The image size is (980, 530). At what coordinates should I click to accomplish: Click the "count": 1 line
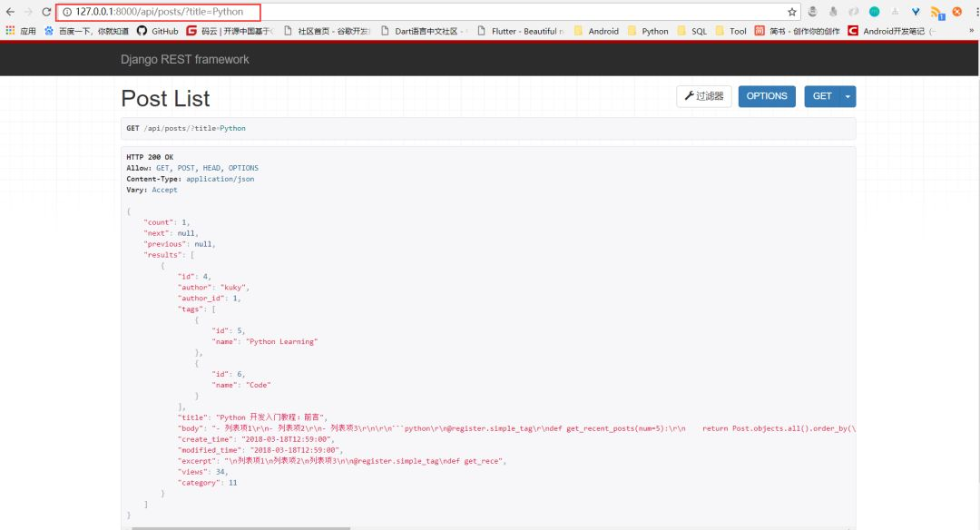pyautogui.click(x=167, y=221)
